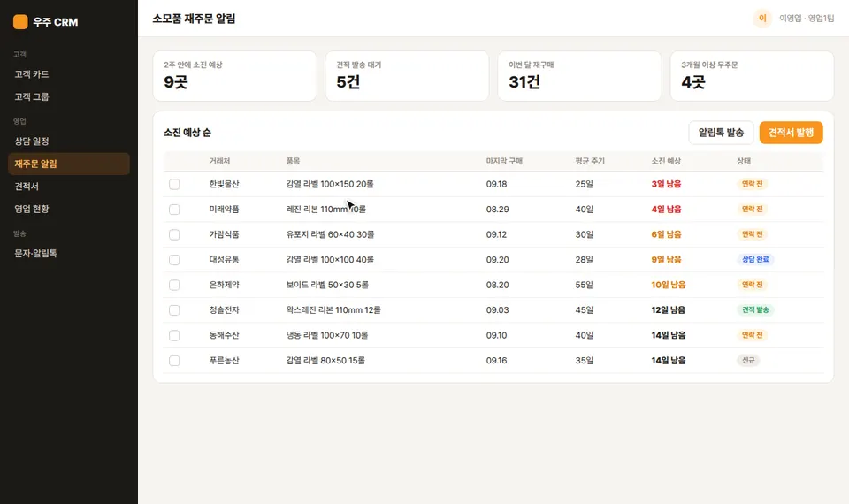Click the 9일 남음 depletion value

click(x=666, y=260)
